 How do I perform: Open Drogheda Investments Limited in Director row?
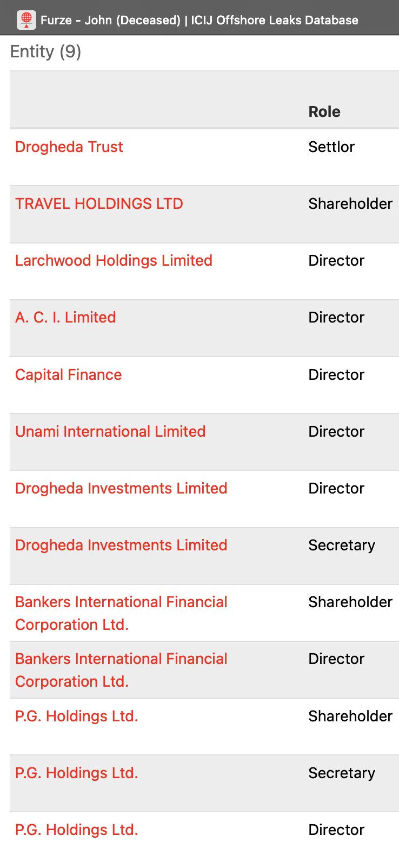121,488
